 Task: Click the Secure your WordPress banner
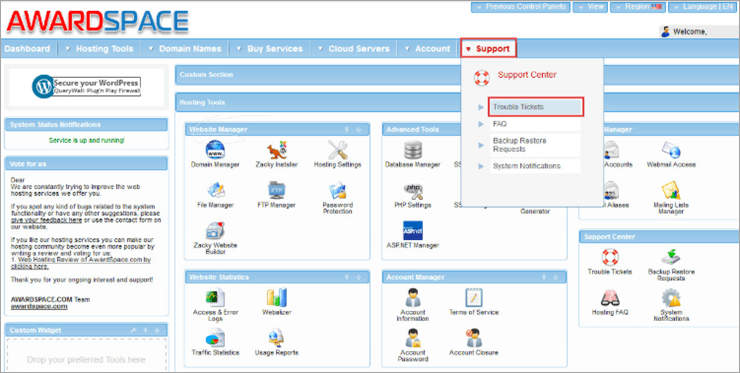click(x=87, y=87)
